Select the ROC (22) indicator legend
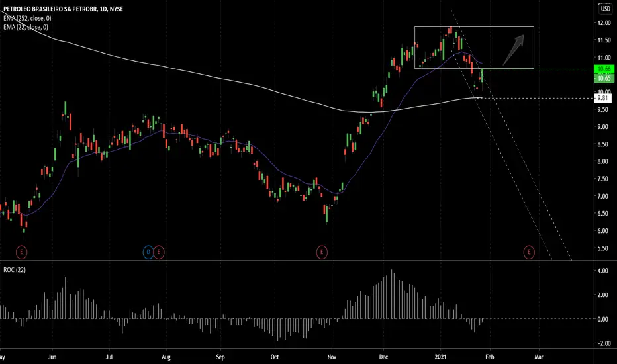This screenshot has width=617, height=364. click(15, 270)
